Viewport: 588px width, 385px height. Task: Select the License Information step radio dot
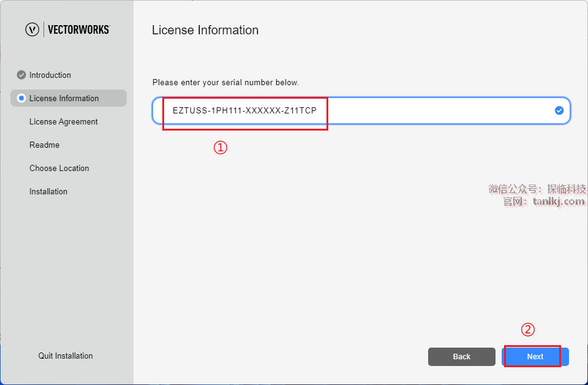[x=21, y=98]
